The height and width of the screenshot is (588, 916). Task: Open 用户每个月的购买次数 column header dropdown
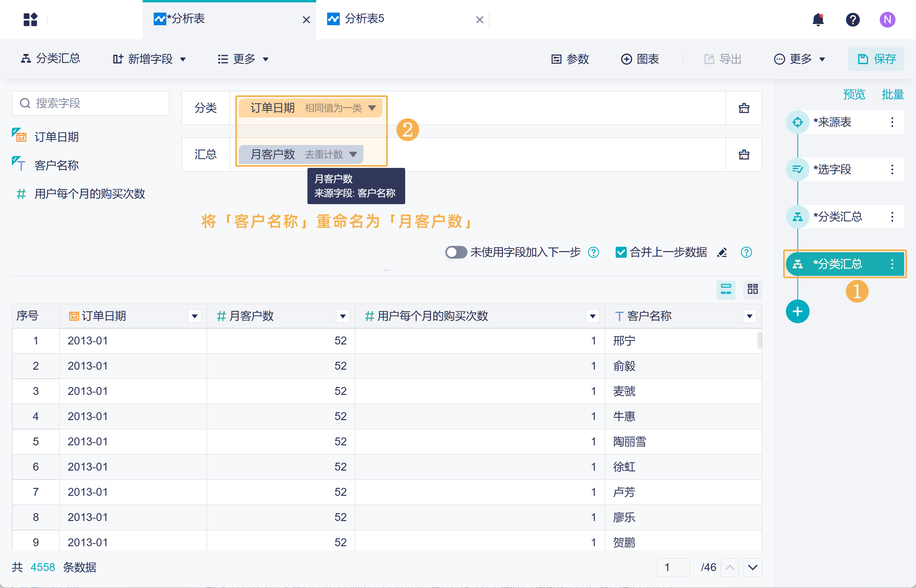click(592, 316)
